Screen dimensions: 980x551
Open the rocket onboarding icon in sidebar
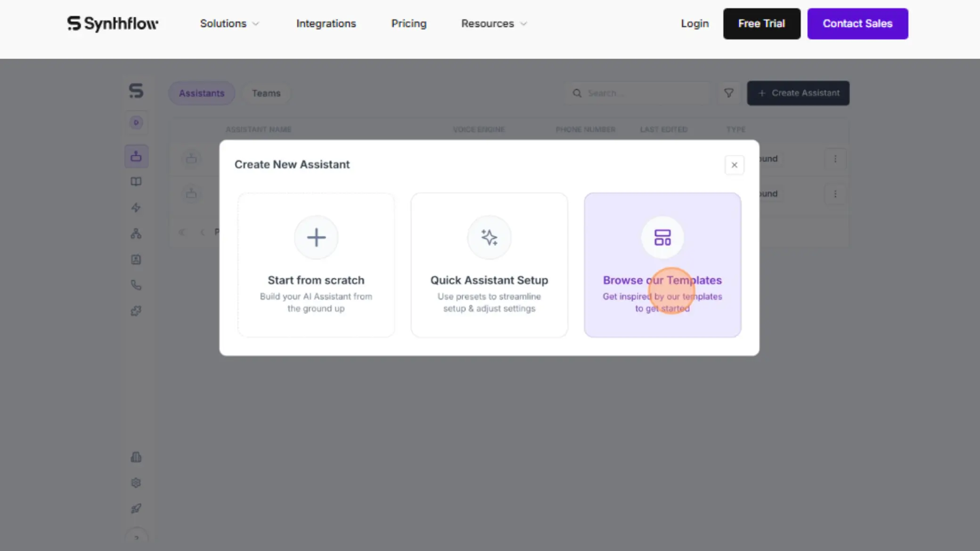pos(136,509)
